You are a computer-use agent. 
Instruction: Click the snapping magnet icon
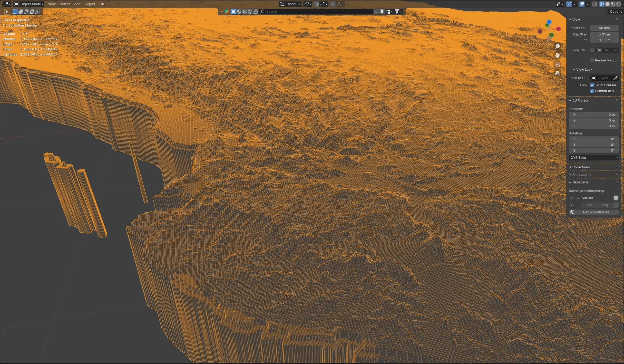coord(316,4)
